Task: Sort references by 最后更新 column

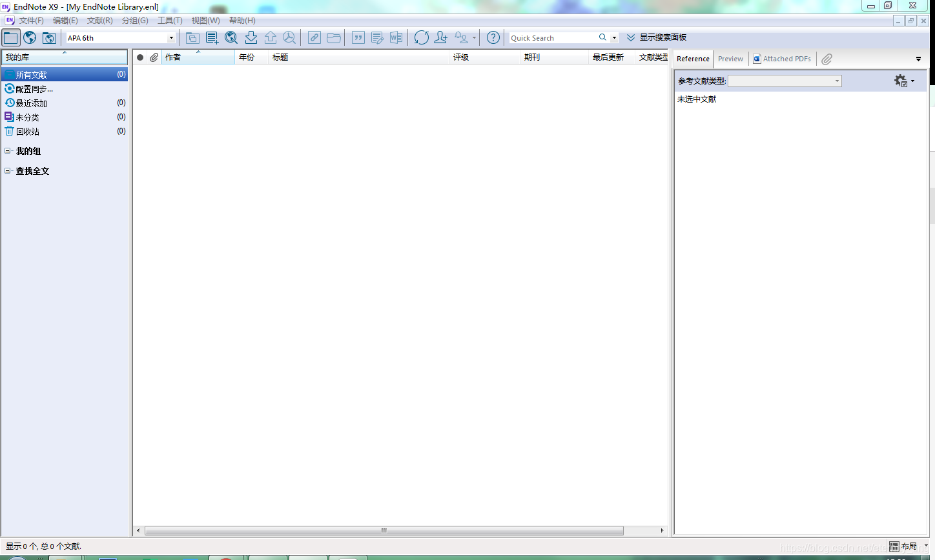Action: (x=612, y=57)
